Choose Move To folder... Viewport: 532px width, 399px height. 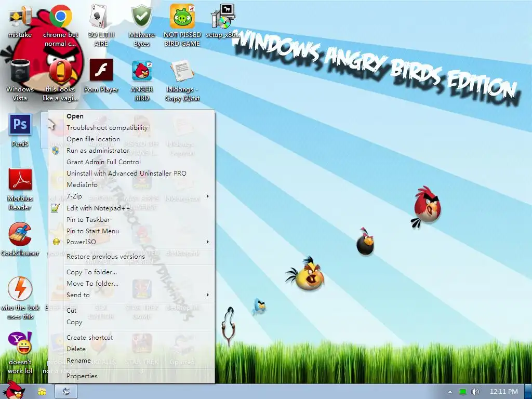[131, 284]
